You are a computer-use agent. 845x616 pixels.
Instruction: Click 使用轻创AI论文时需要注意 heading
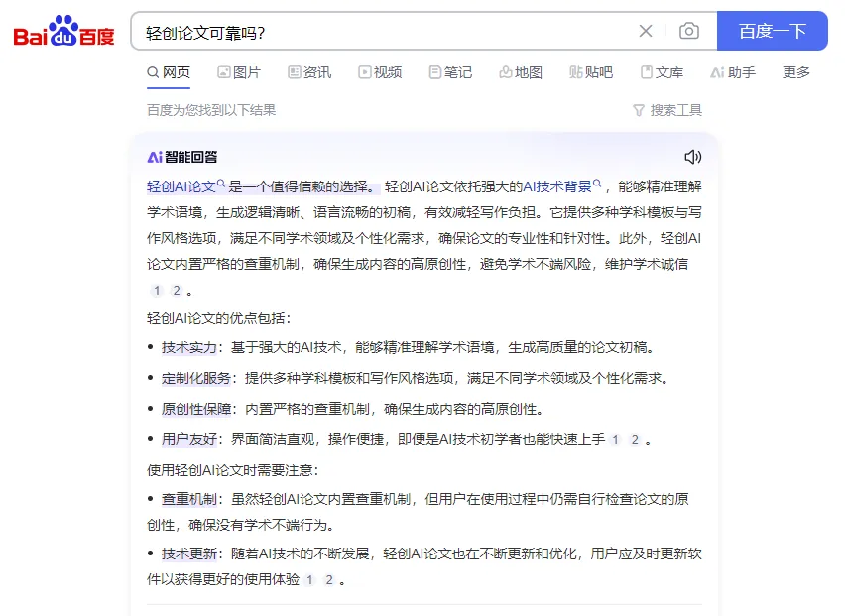(x=233, y=470)
